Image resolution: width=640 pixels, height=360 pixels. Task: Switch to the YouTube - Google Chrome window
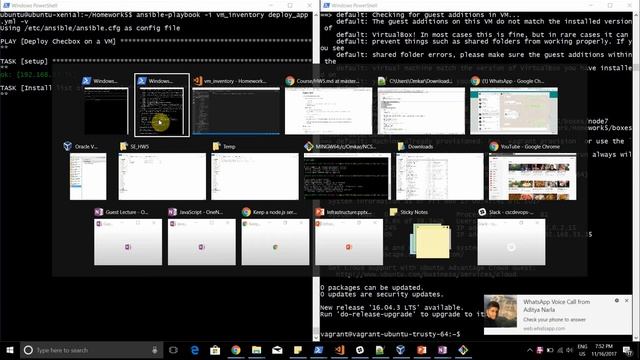coord(532,171)
